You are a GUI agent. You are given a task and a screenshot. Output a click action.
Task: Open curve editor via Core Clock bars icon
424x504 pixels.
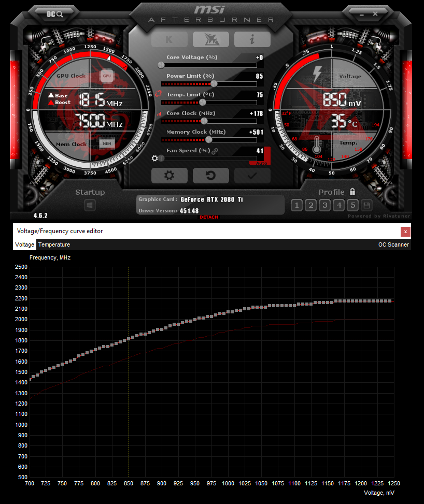coord(159,113)
